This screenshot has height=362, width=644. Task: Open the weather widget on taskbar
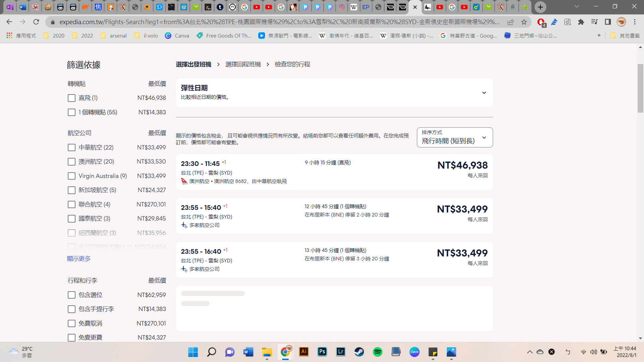click(x=21, y=352)
